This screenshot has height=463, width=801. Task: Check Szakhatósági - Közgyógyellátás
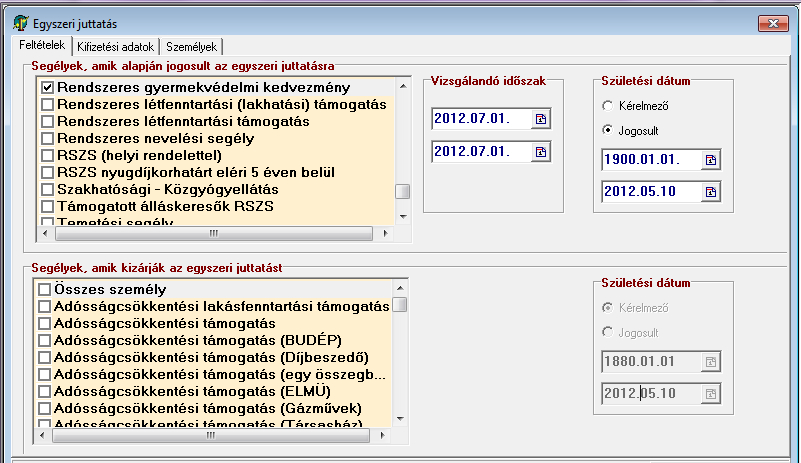click(x=48, y=190)
